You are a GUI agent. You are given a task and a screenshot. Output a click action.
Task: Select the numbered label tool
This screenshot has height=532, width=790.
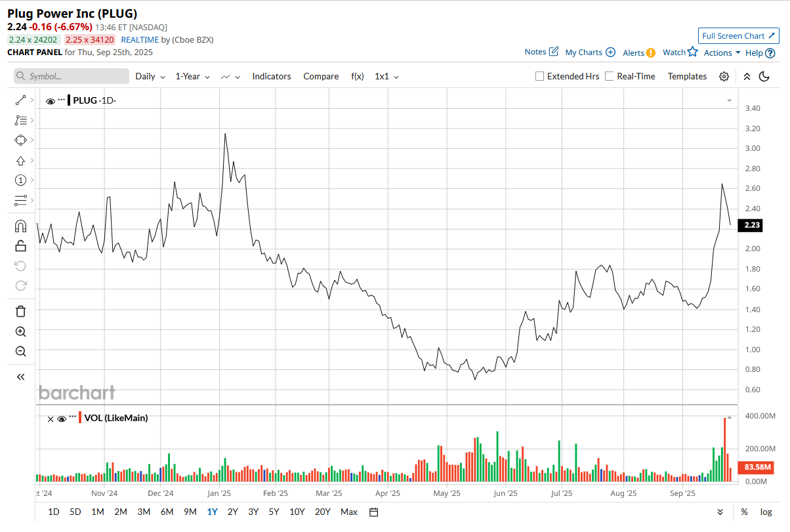point(20,180)
